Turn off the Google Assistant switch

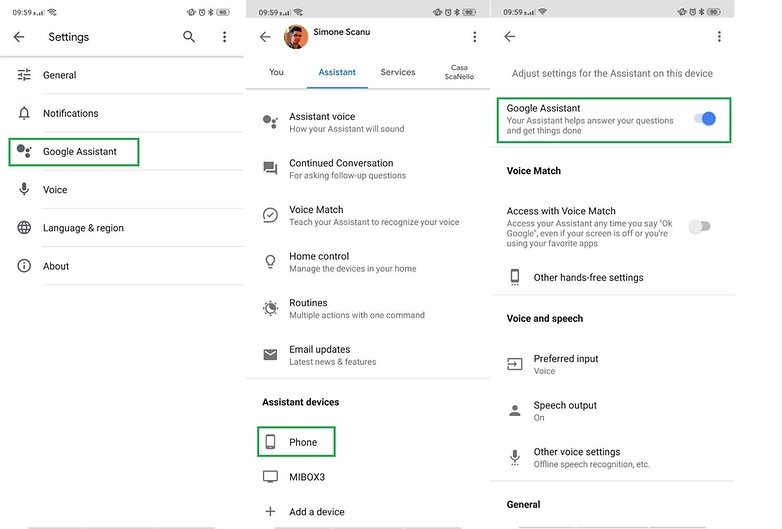click(x=705, y=119)
